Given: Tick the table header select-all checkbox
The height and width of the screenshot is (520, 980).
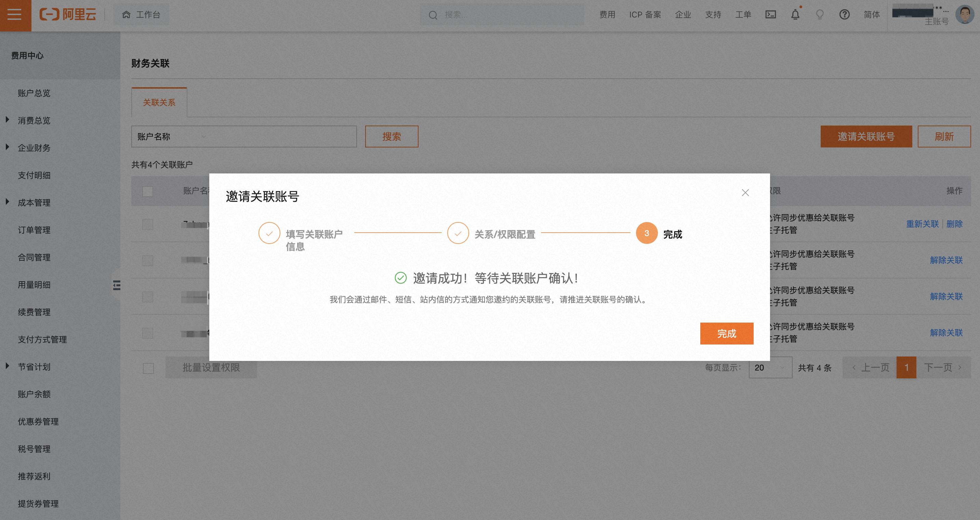Looking at the screenshot, I should [148, 191].
